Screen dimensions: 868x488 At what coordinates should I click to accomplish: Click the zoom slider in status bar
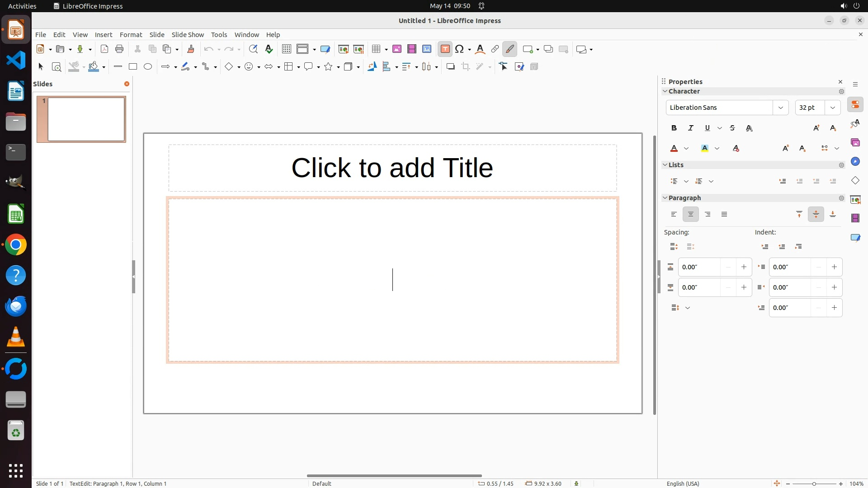814,483
